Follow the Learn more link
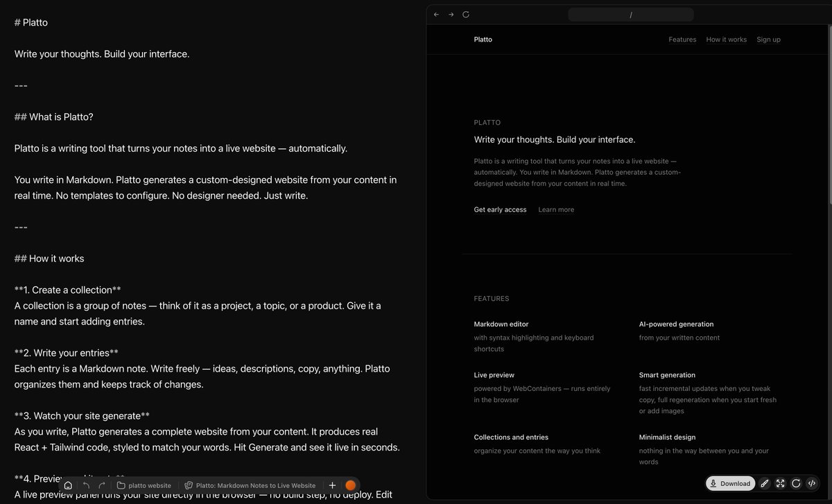The width and height of the screenshot is (832, 504). point(556,209)
